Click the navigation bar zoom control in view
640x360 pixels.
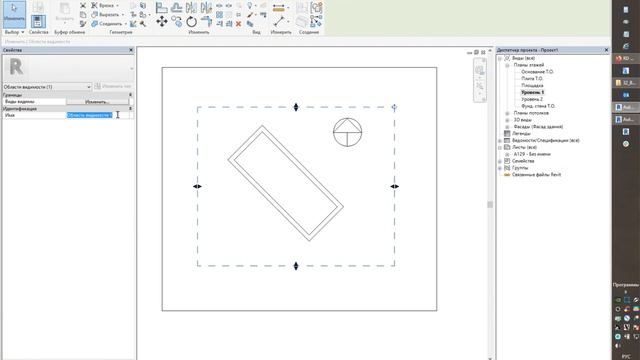[480, 86]
